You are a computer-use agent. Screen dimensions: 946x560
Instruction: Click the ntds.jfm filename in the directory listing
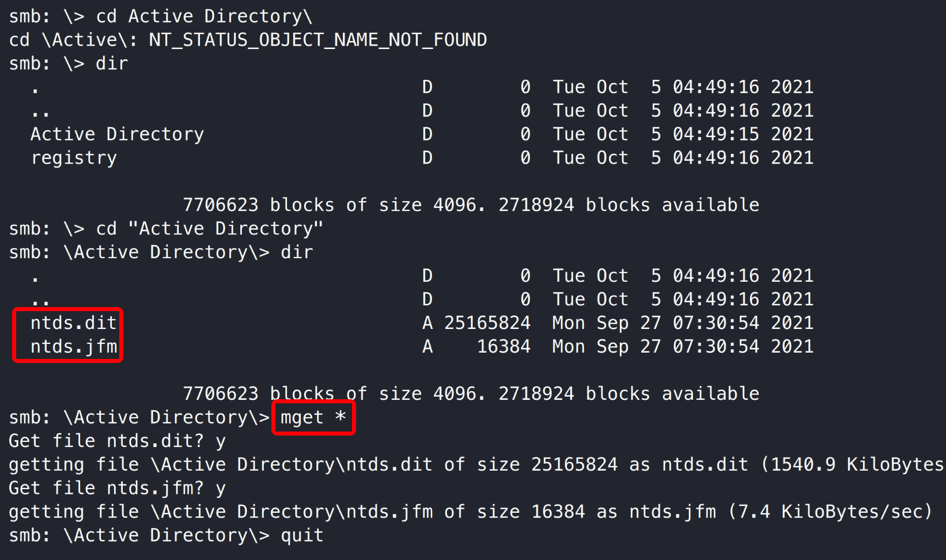pos(74,347)
